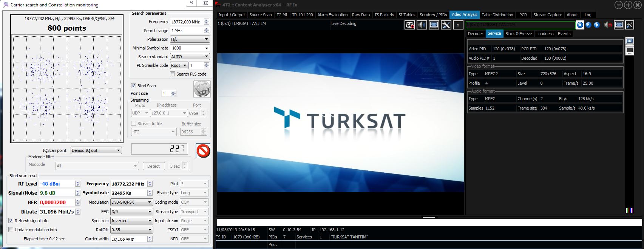Viewport: 644px width, 249px height.
Task: Click the monitor display icon above the video
Action: (434, 25)
